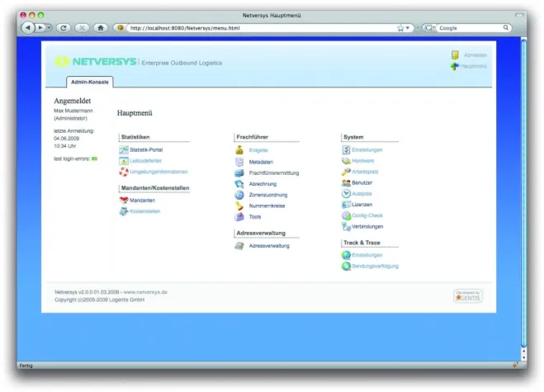Click the Mandanten icon
This screenshot has height=392, width=544.
(x=124, y=200)
